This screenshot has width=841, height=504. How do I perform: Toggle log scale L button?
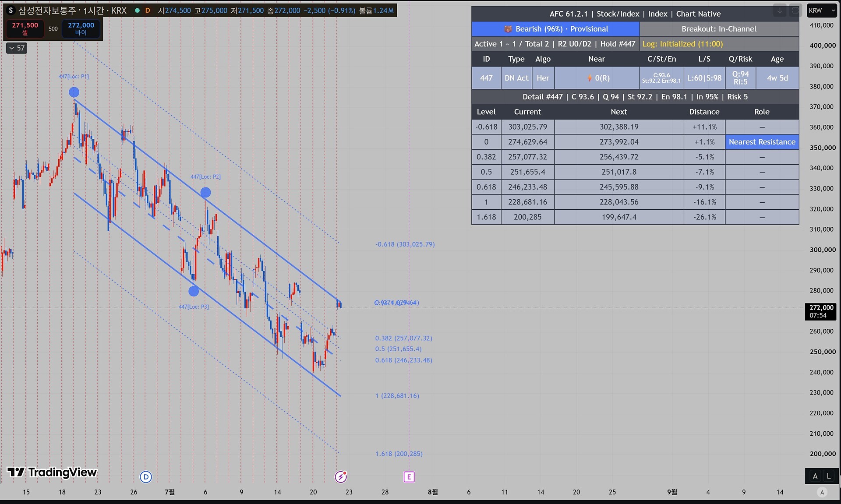(829, 476)
